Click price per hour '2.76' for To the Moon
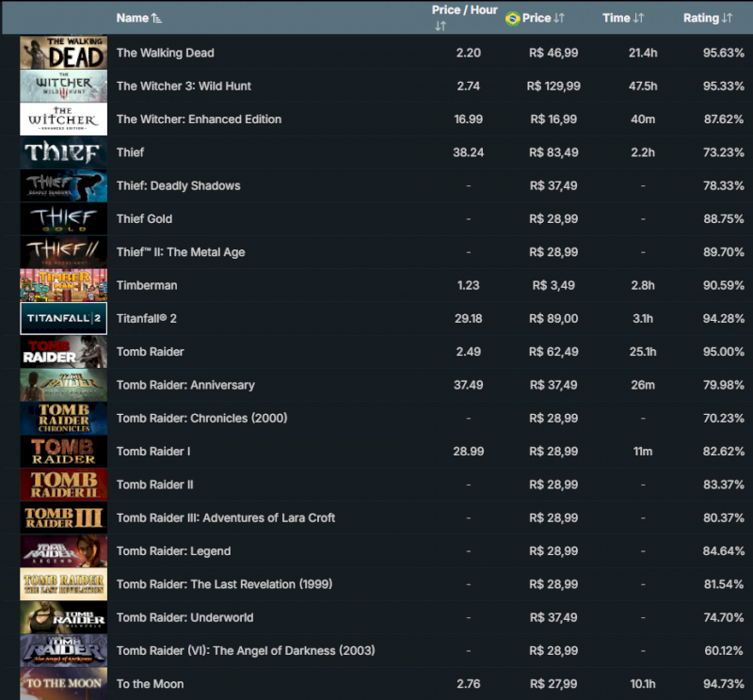 pos(468,684)
